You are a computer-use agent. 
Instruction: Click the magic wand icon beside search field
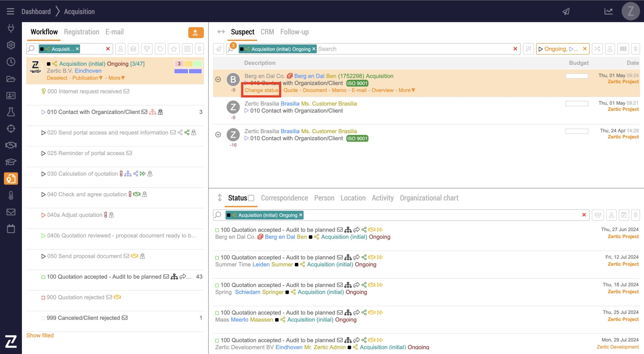click(x=528, y=49)
